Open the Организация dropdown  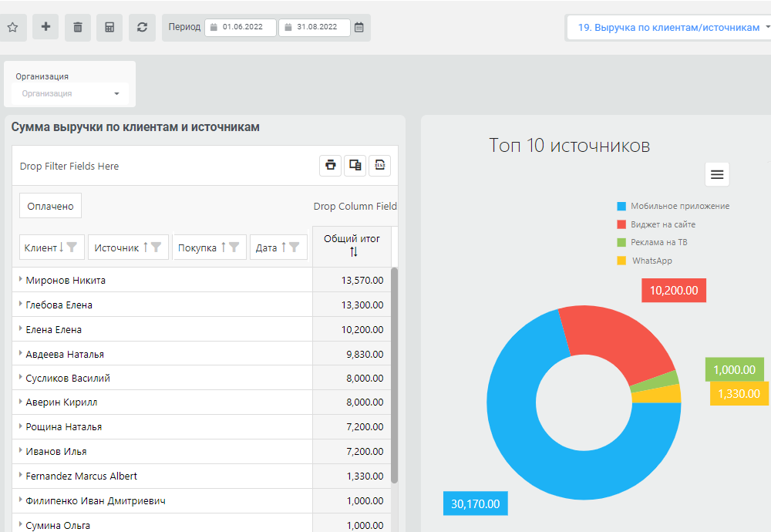70,93
